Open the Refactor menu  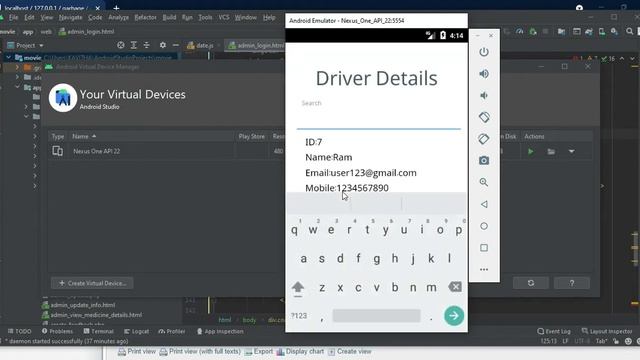point(145,18)
